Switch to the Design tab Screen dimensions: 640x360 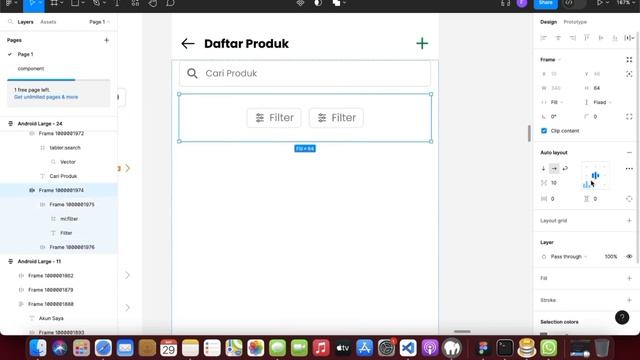pos(548,22)
